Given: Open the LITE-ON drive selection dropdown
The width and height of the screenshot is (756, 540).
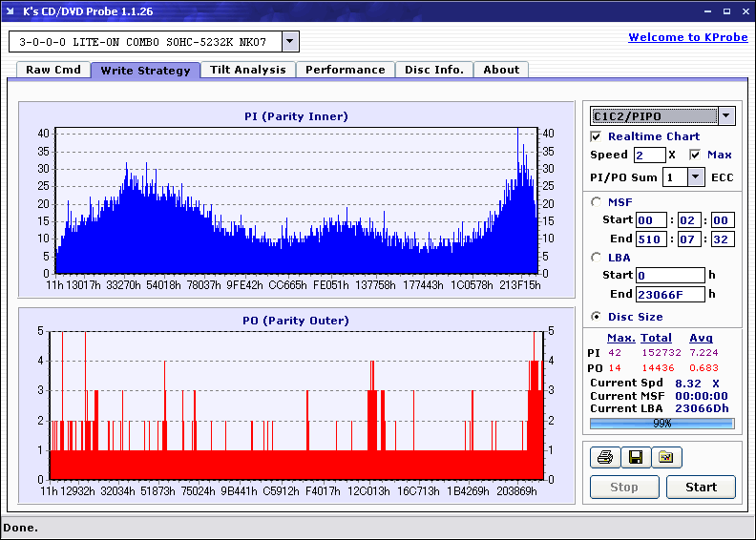Looking at the screenshot, I should coord(291,41).
